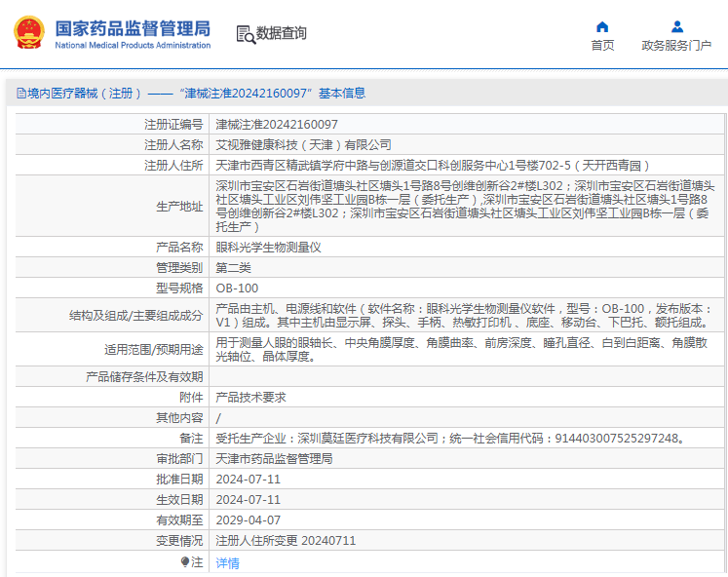
Task: Click the 境内医疗器械（注册）基本信息 header
Action: click(191, 94)
